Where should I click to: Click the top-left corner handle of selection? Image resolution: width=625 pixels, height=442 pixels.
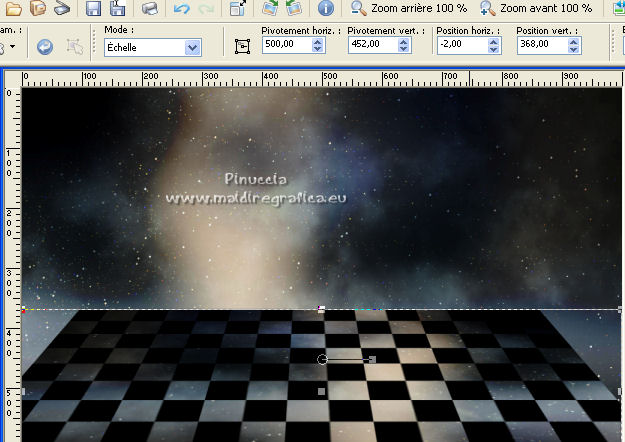point(23,309)
